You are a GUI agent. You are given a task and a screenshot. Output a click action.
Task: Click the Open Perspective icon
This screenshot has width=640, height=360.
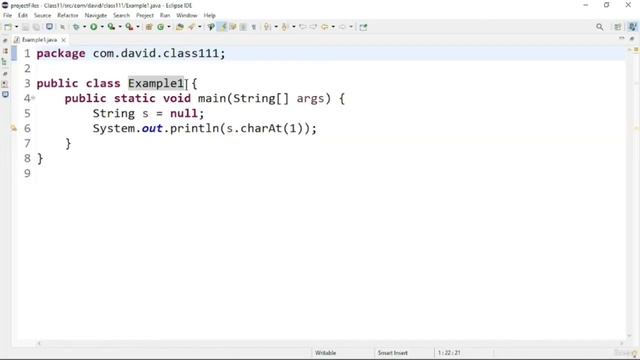point(618,27)
